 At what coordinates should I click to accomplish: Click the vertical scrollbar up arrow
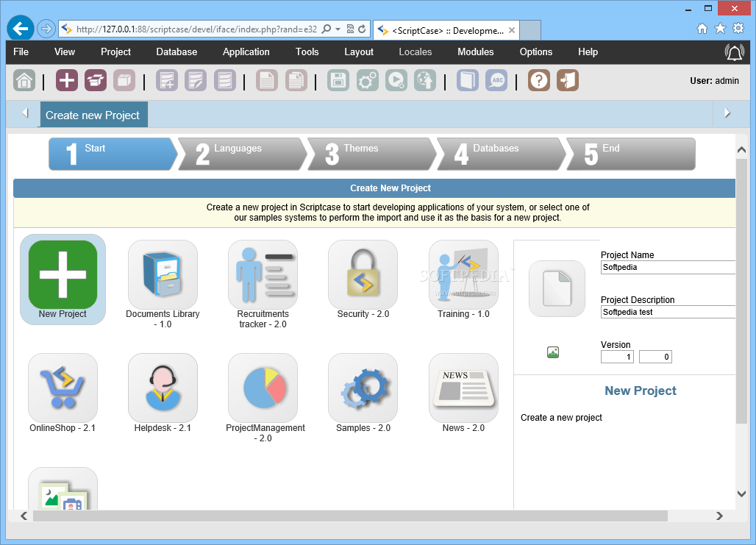pos(741,150)
